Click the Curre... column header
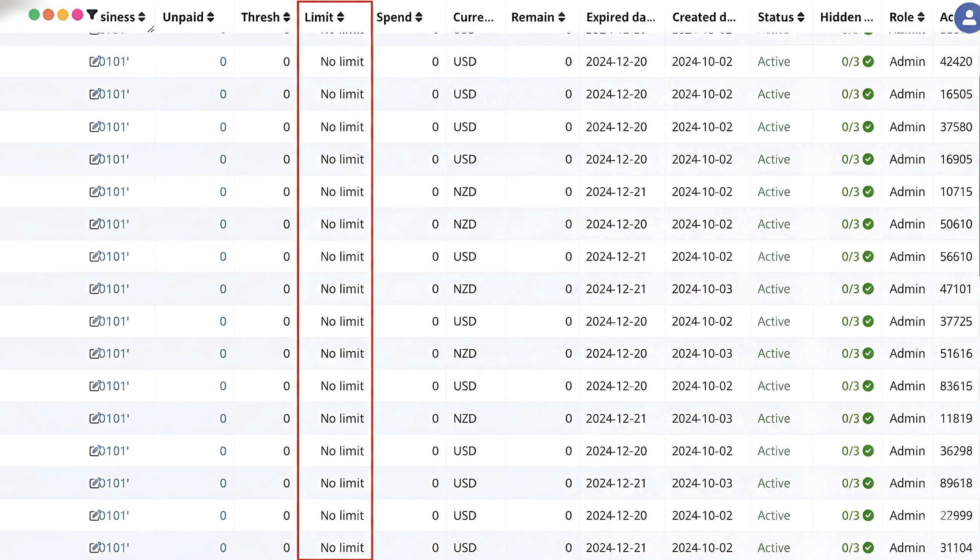This screenshot has height=560, width=980. pyautogui.click(x=474, y=17)
